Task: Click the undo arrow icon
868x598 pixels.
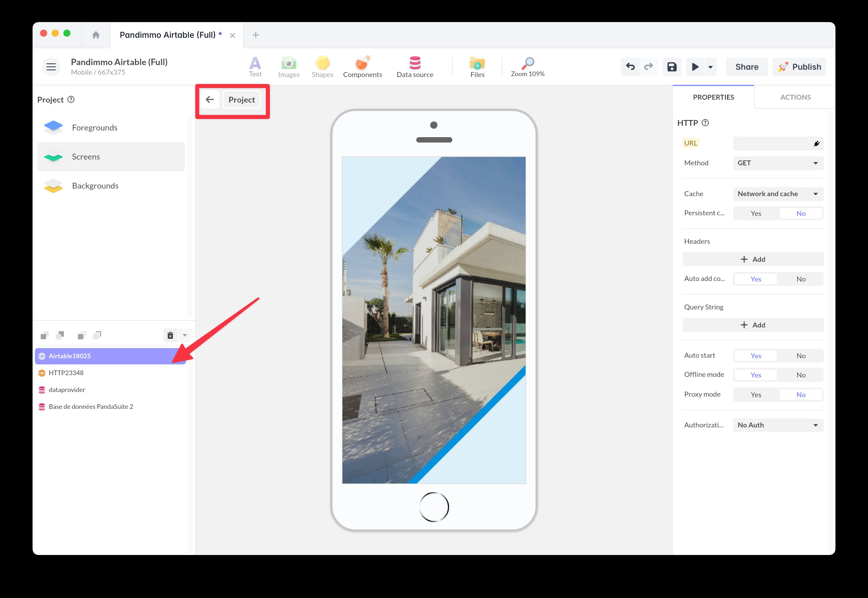Action: coord(631,67)
